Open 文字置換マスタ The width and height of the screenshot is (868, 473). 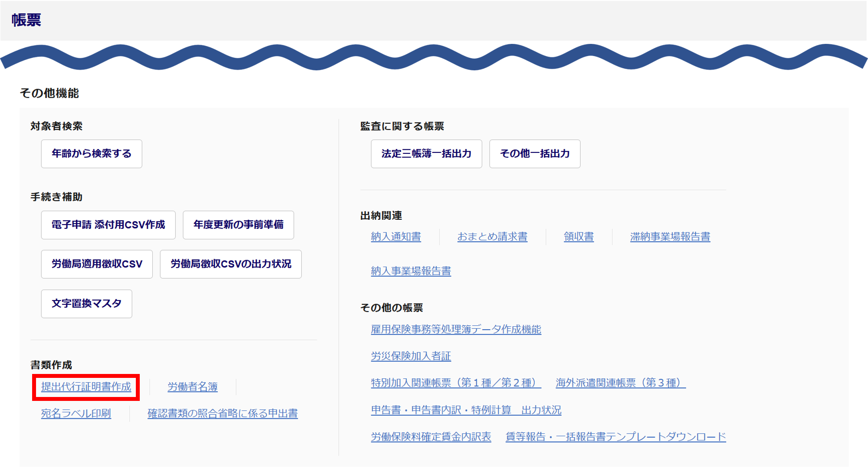pos(86,304)
